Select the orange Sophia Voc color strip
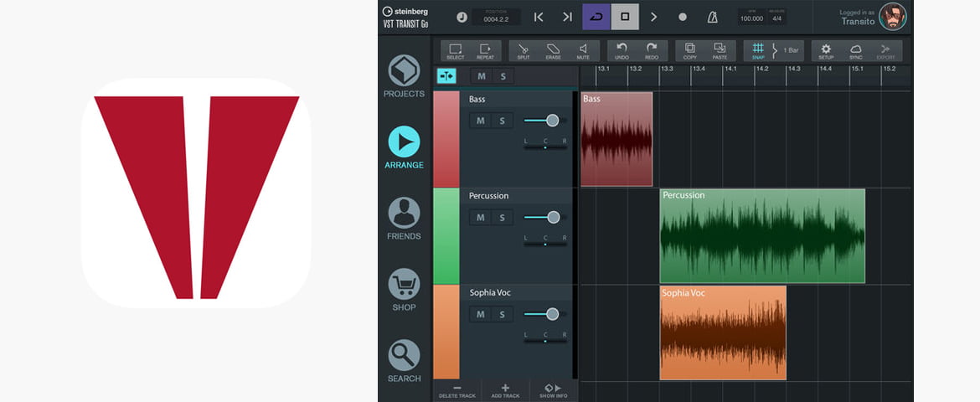Viewport: 980px width, 402px height. pos(446,332)
